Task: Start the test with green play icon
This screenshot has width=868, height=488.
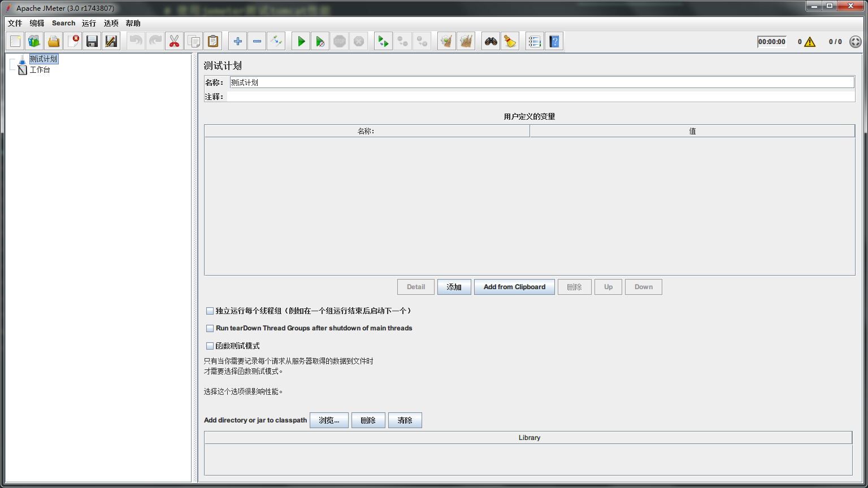Action: click(301, 41)
